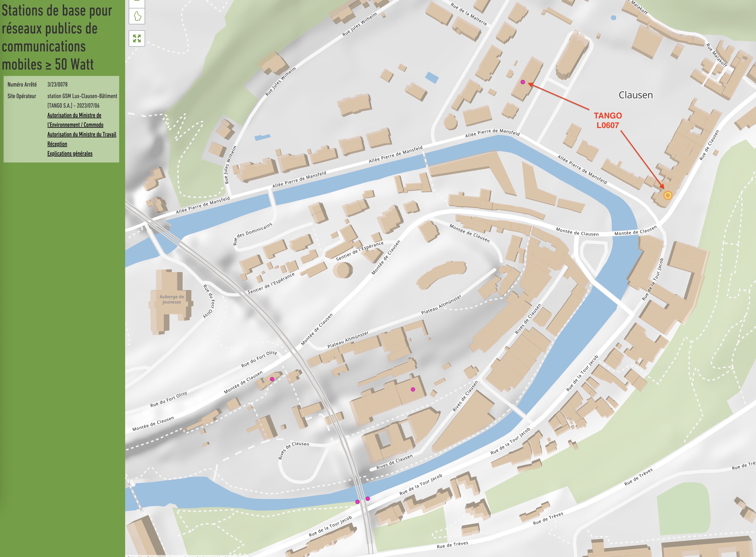Click magenta marker on large Rives de Clausen building
This screenshot has height=557, width=756.
413,389
